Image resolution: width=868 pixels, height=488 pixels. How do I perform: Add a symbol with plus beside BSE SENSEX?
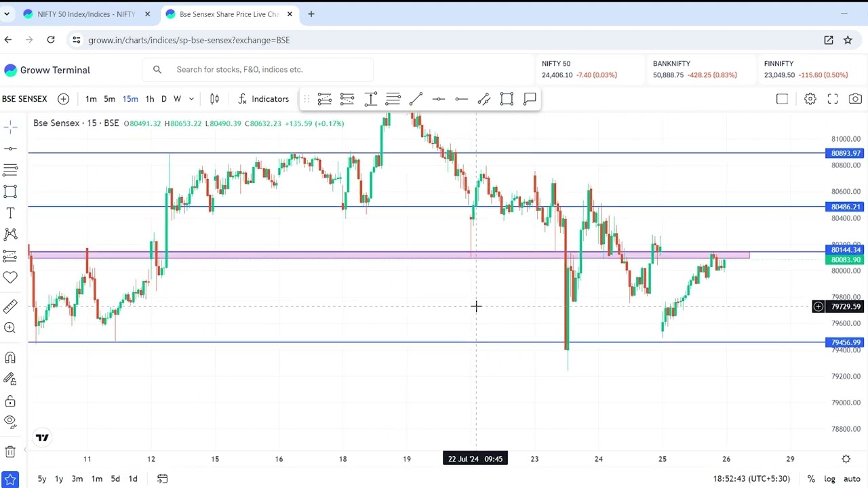pos(63,99)
